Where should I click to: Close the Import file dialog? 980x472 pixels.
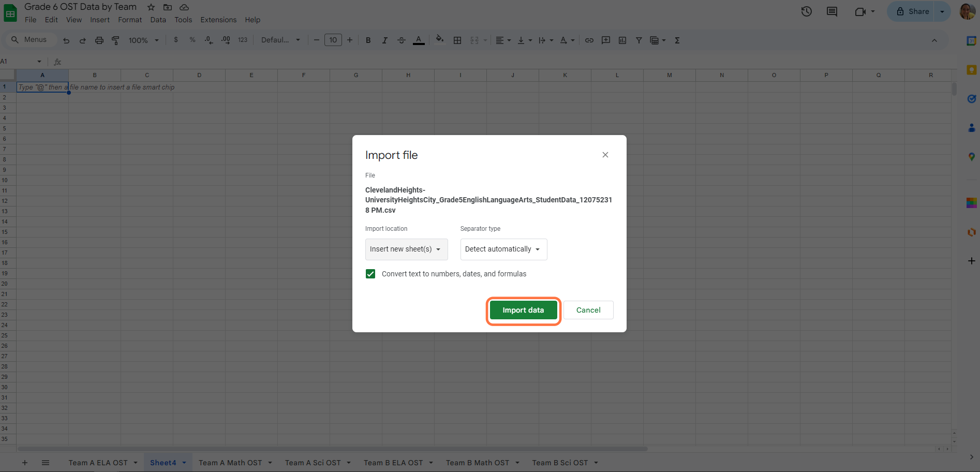coord(605,155)
